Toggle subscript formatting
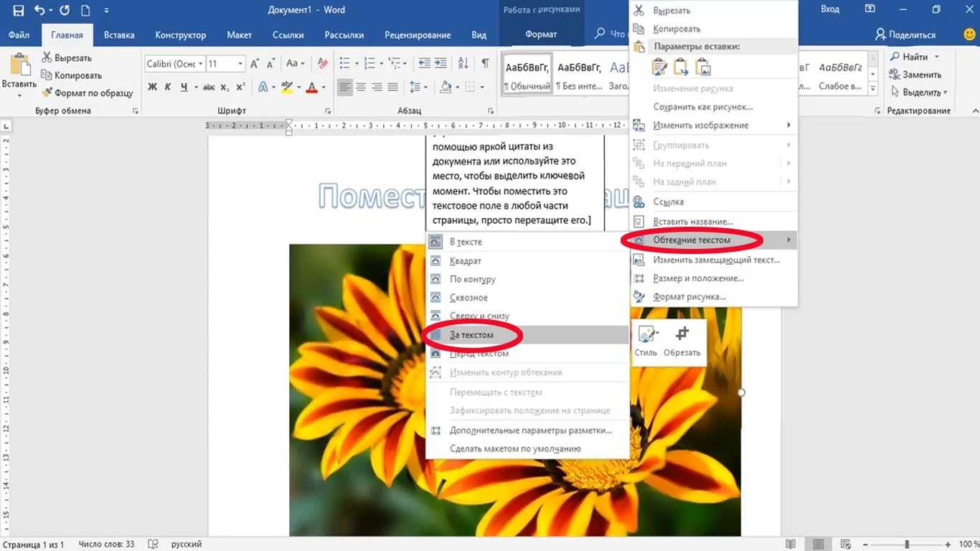The height and width of the screenshot is (551, 980). 225,87
